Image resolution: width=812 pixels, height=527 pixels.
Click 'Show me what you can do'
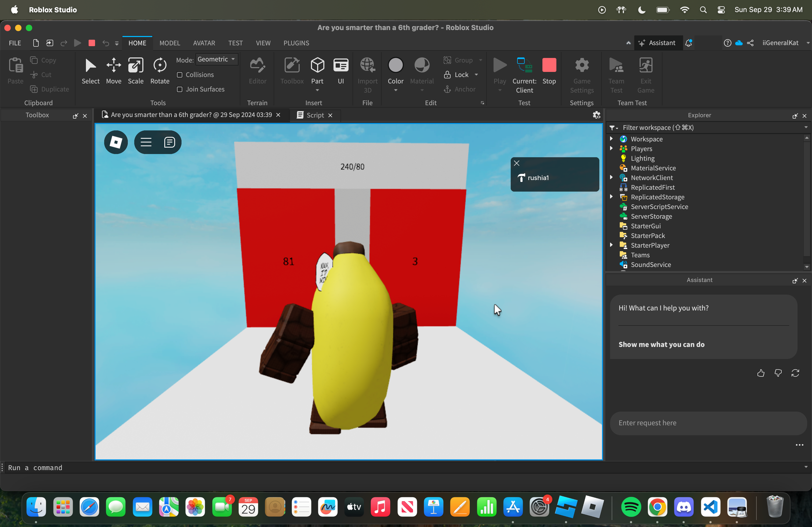(661, 344)
